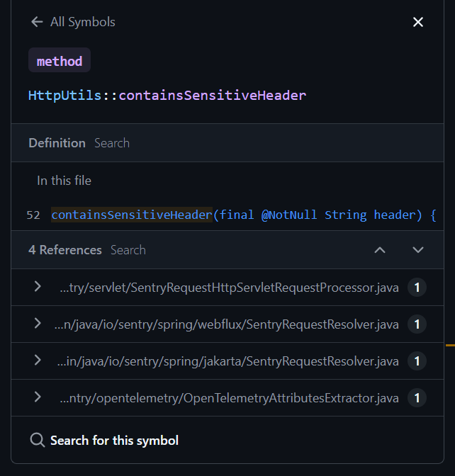455x476 pixels.
Task: Open jakarta SentryRequestResolver.java file row
Action: tap(227, 361)
